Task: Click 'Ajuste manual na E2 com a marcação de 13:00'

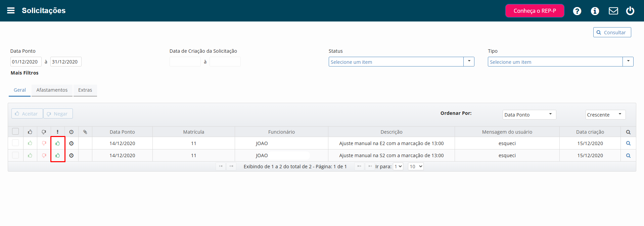Action: point(392,143)
